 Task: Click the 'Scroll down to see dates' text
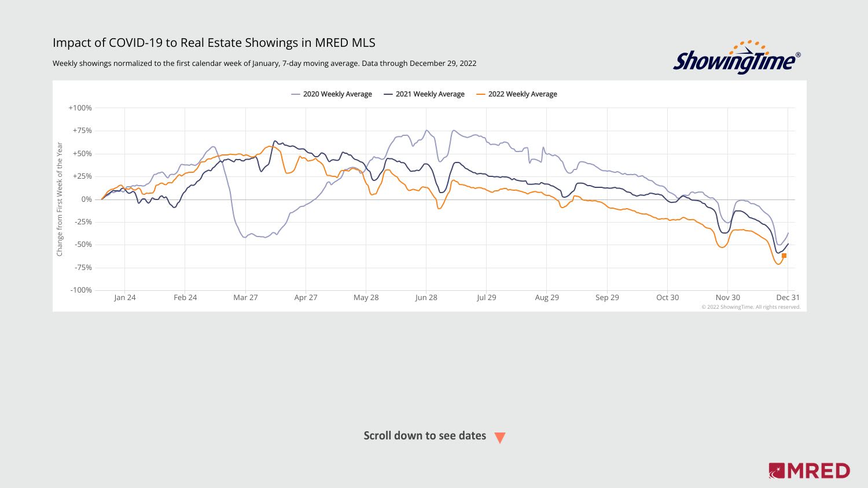pos(425,436)
